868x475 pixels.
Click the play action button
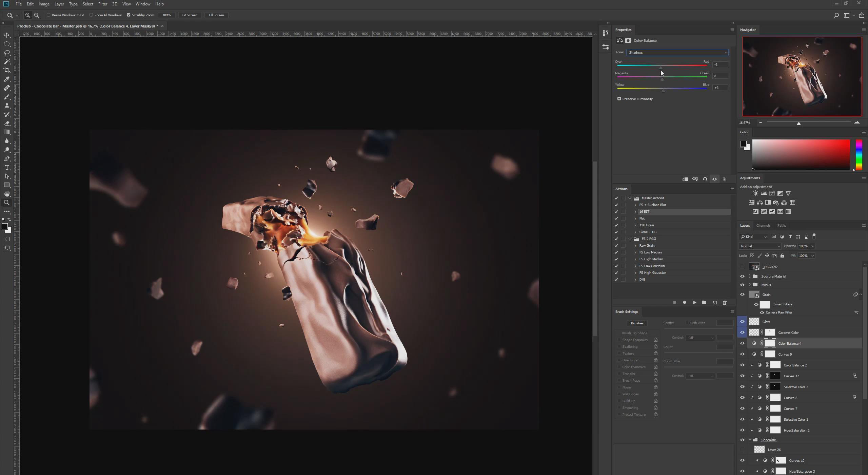[694, 303]
